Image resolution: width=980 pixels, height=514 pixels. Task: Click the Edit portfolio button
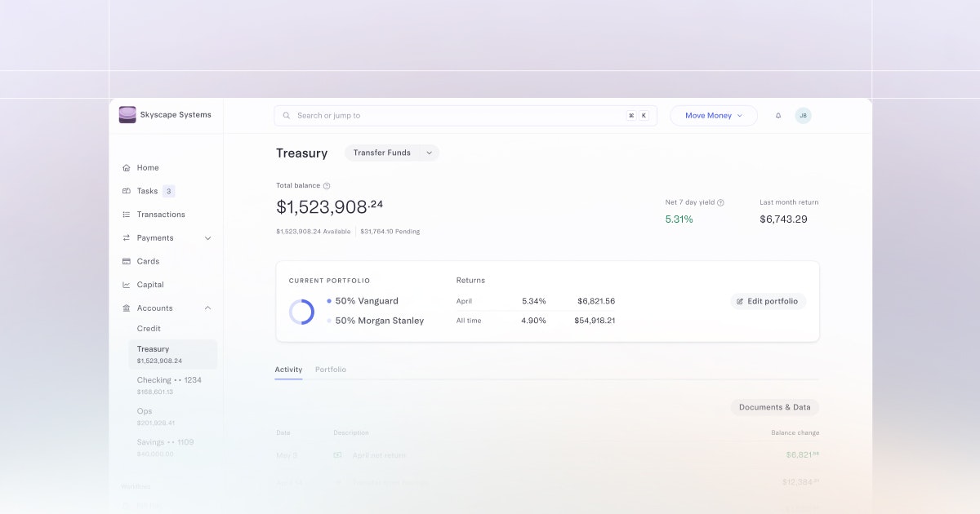tap(768, 300)
